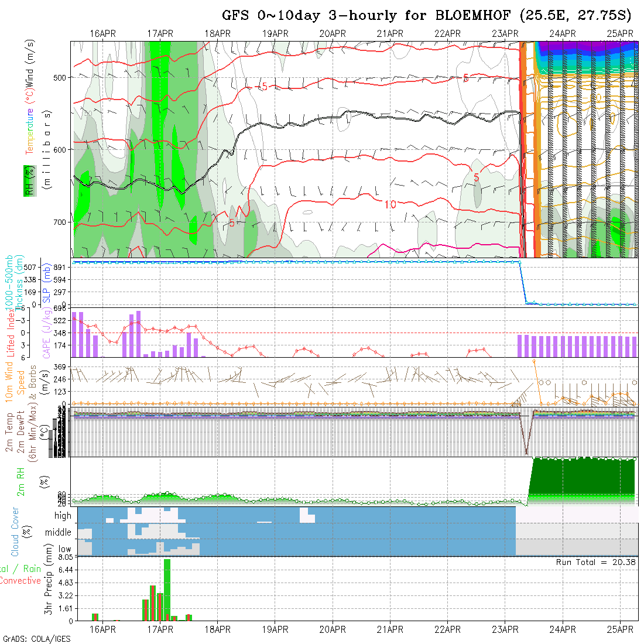Screen dimensions: 644x644
Task: Click the 25APR label under the precipitation chart
Action: 620,629
